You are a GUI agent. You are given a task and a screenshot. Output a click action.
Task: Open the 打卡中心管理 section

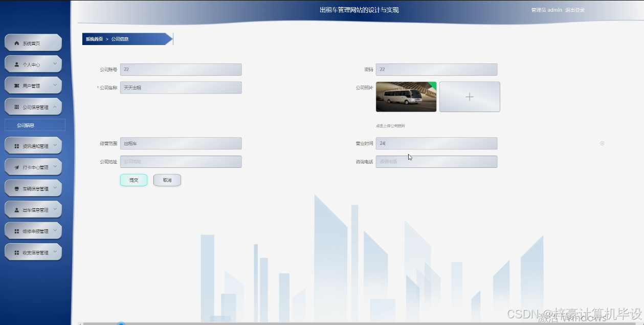[x=33, y=166]
